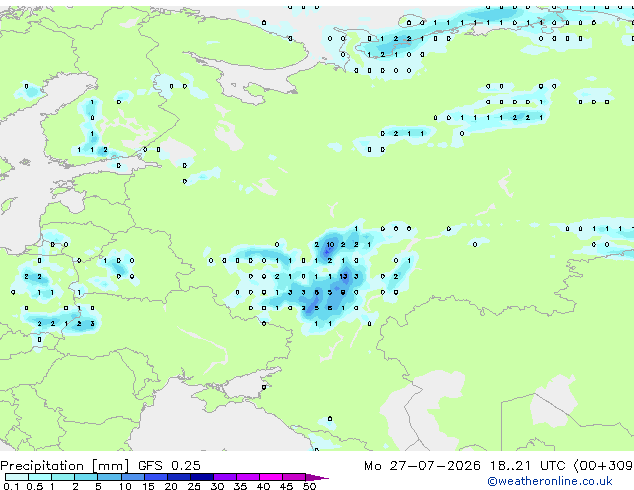Click the legend swatch between 0.5 and 1
The height and width of the screenshot is (490, 634).
[40, 477]
